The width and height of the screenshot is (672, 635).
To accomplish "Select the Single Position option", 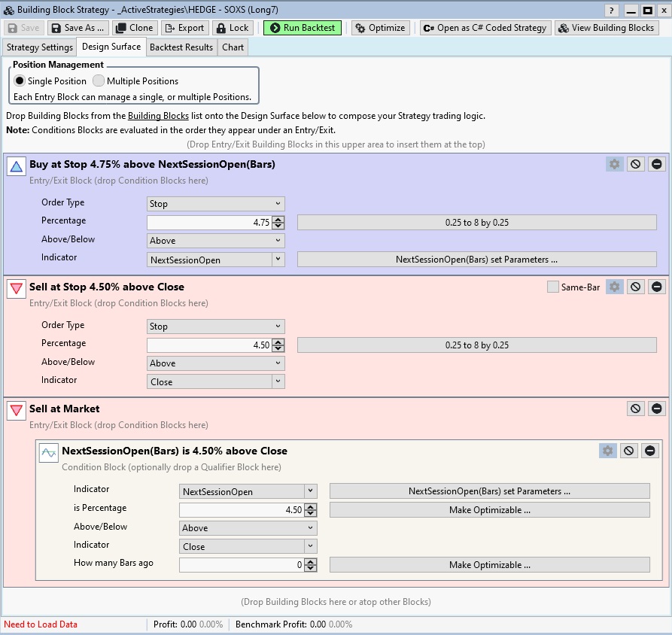I will coord(20,81).
